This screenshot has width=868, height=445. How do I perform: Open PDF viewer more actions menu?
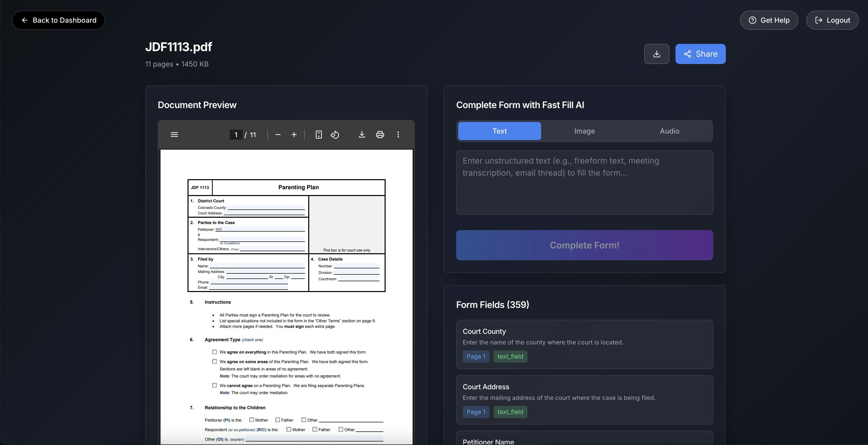pyautogui.click(x=398, y=135)
